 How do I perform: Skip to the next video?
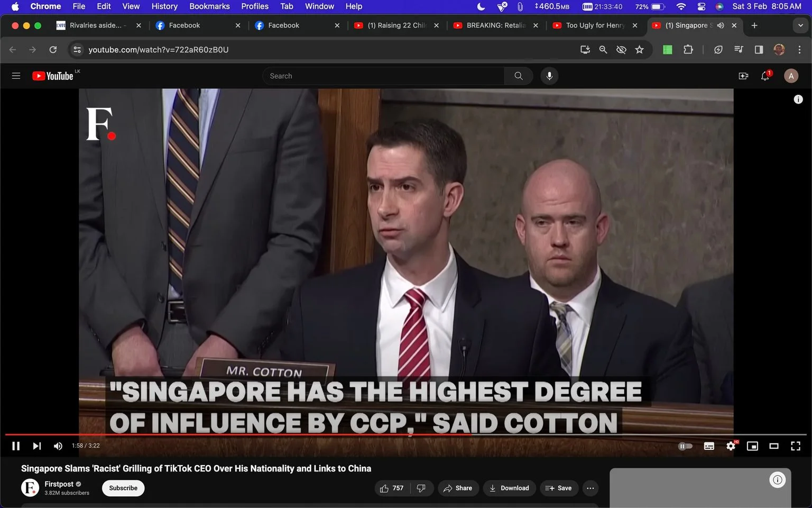point(36,446)
